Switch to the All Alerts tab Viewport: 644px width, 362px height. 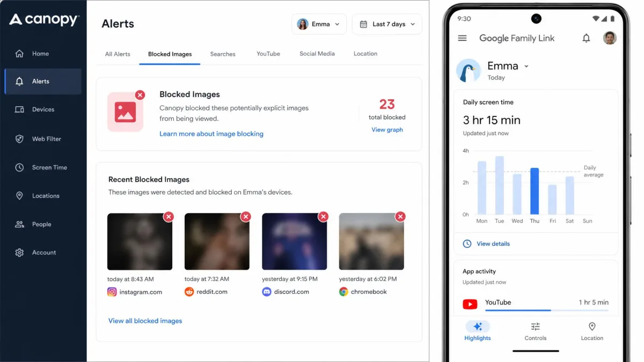point(118,54)
